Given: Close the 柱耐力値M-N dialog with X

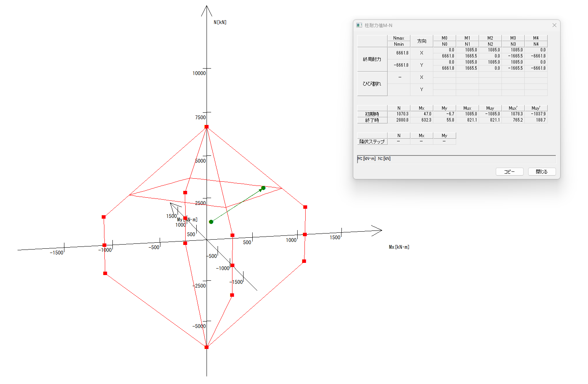Looking at the screenshot, I should point(554,25).
